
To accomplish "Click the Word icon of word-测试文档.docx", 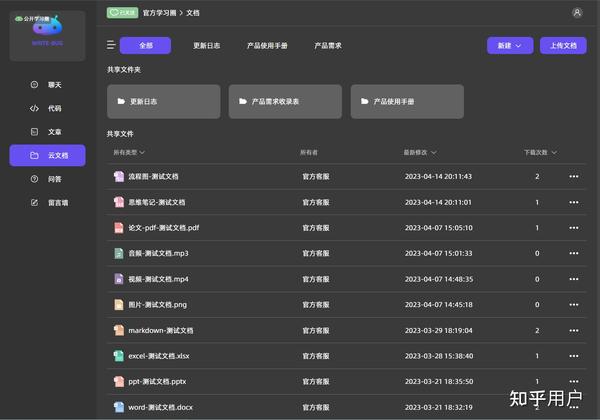I will click(x=119, y=407).
